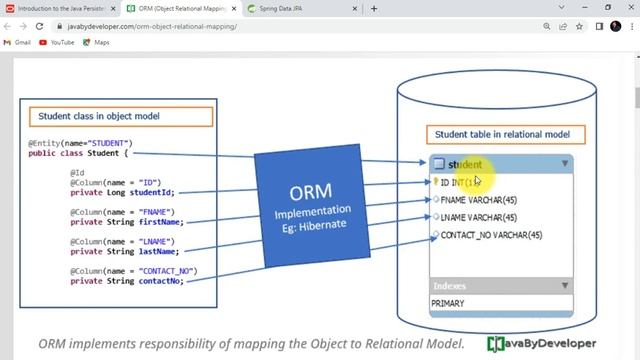Close the Introduction to the Java Persistence tab
Screen dimensions: 640x360
tap(113, 9)
